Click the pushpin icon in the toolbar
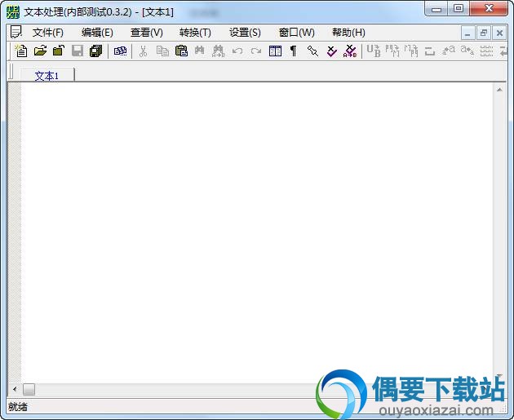Image resolution: width=514 pixels, height=420 pixels. 312,51
